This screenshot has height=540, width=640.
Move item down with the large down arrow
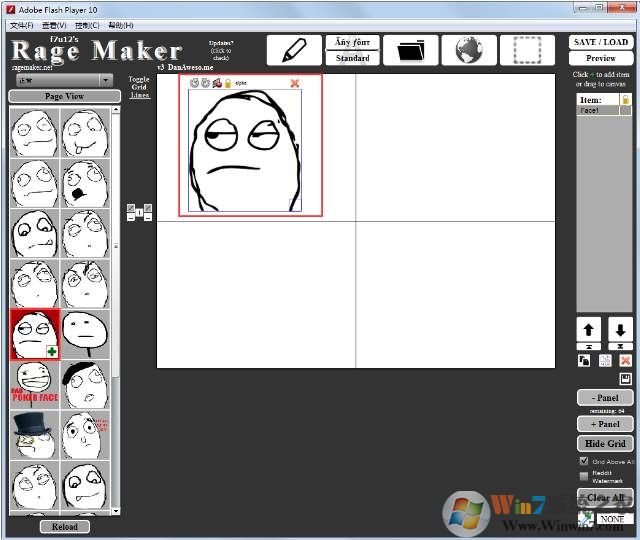click(620, 329)
